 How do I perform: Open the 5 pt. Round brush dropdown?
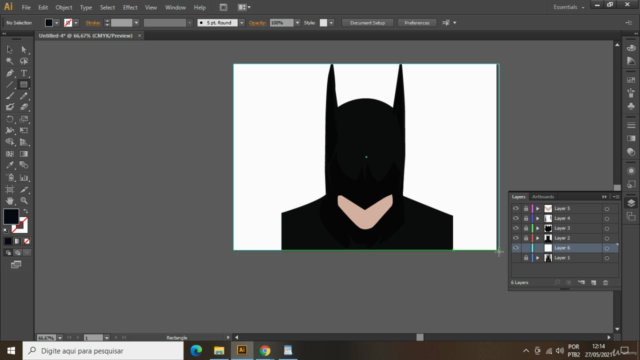(242, 23)
